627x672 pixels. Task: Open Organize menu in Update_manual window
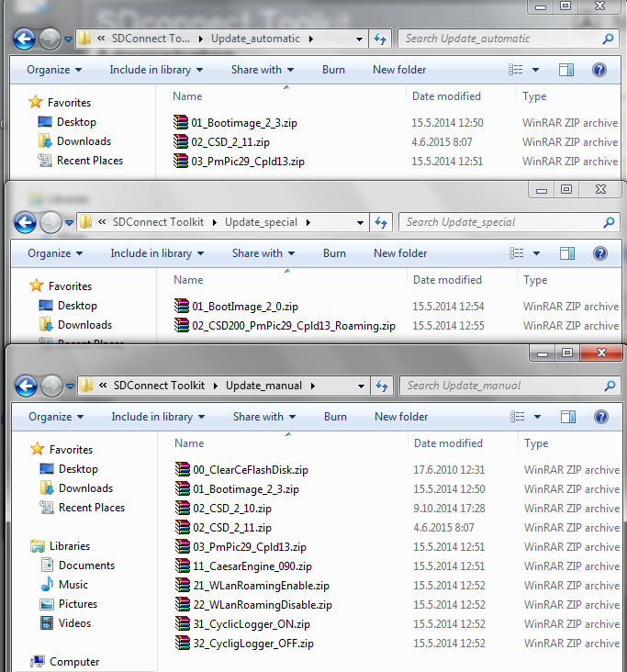(56, 417)
